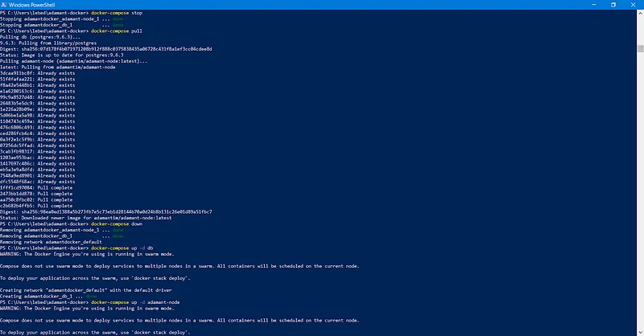Click the "Stopping adamantdocker_adamant-node_1" line
The width and height of the screenshot is (644, 336).
[62, 18]
